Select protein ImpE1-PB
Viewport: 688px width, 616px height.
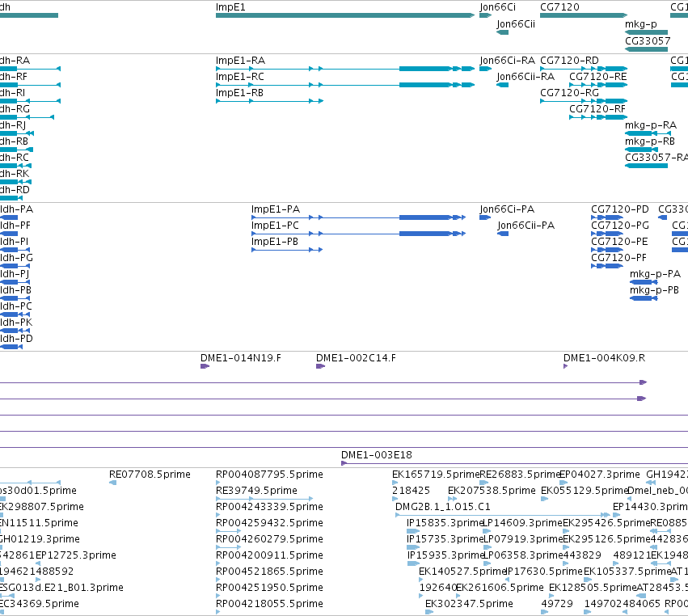tap(275, 242)
